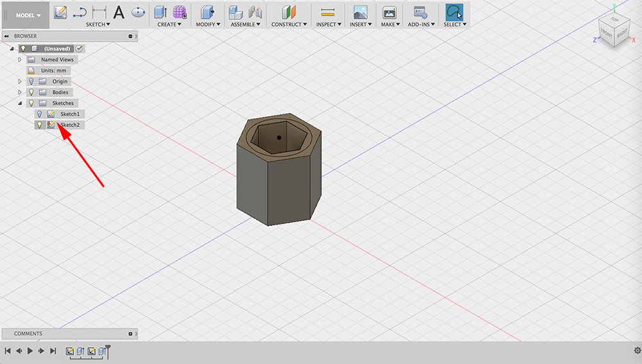Image resolution: width=642 pixels, height=364 pixels.
Task: Click the timeline rollback marker handle
Action: [x=108, y=351]
